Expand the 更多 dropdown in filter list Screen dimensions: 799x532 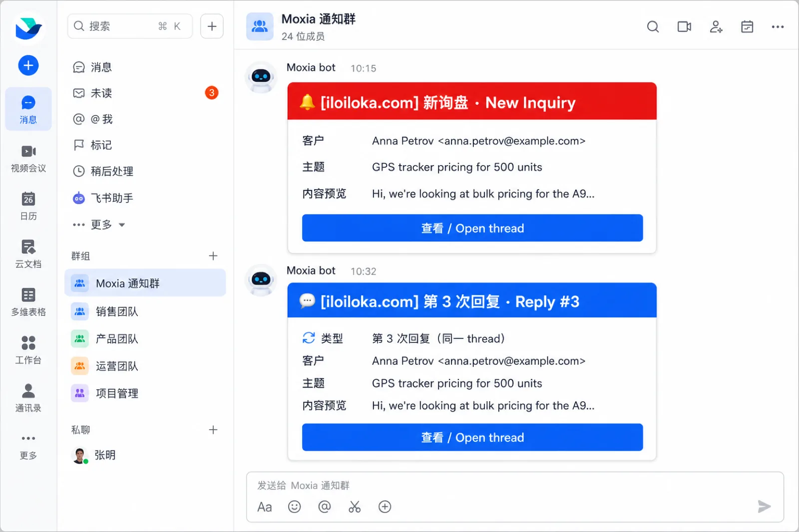pos(99,225)
